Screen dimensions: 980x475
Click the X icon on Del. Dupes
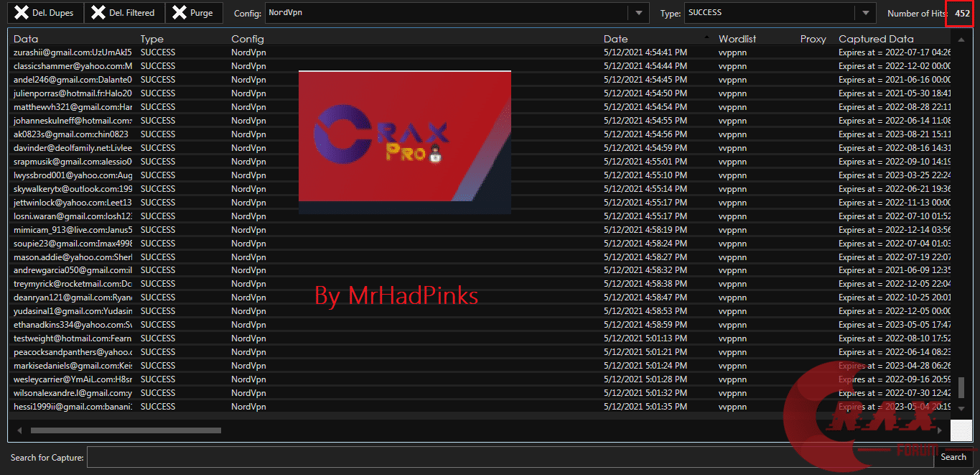point(22,13)
